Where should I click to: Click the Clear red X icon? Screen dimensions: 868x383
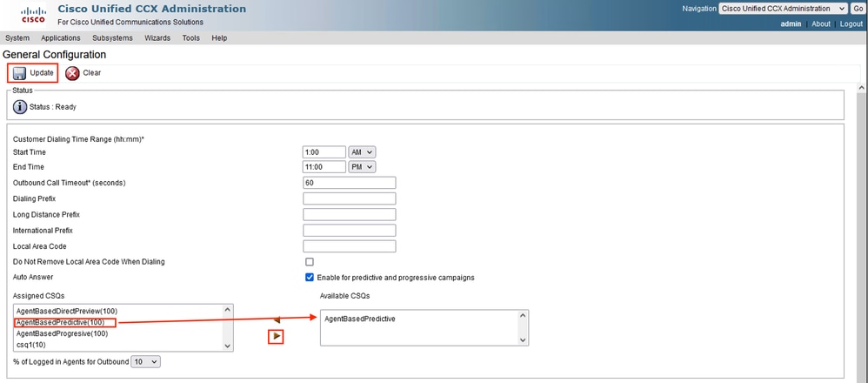72,73
